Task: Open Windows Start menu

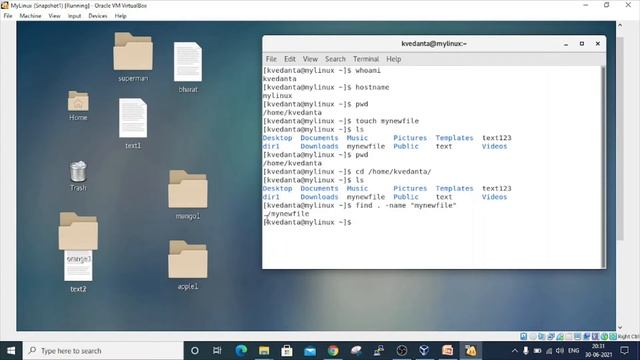Action: [x=11, y=351]
